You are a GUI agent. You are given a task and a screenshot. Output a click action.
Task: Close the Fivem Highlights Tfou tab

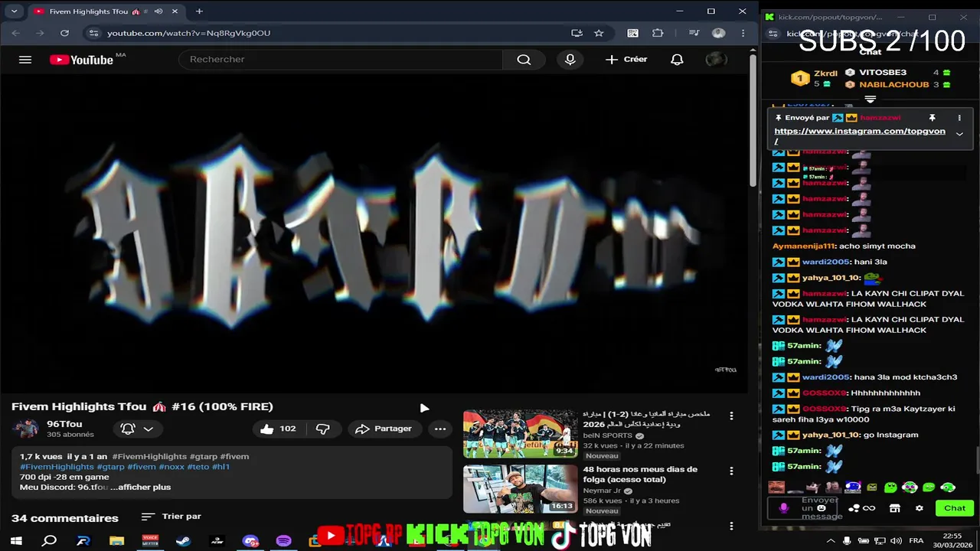175,11
